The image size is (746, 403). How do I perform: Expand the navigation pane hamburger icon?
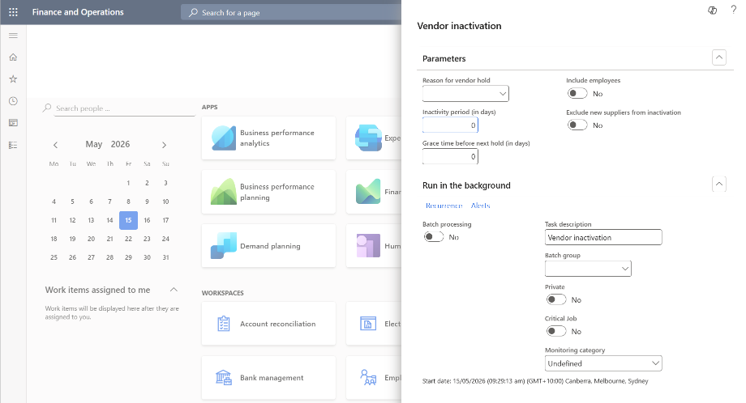[x=13, y=36]
